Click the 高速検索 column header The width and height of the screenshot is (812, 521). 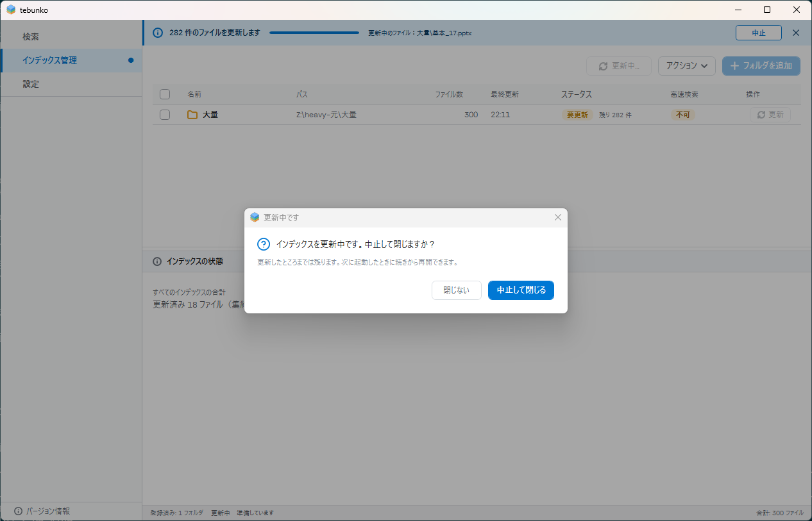(684, 94)
